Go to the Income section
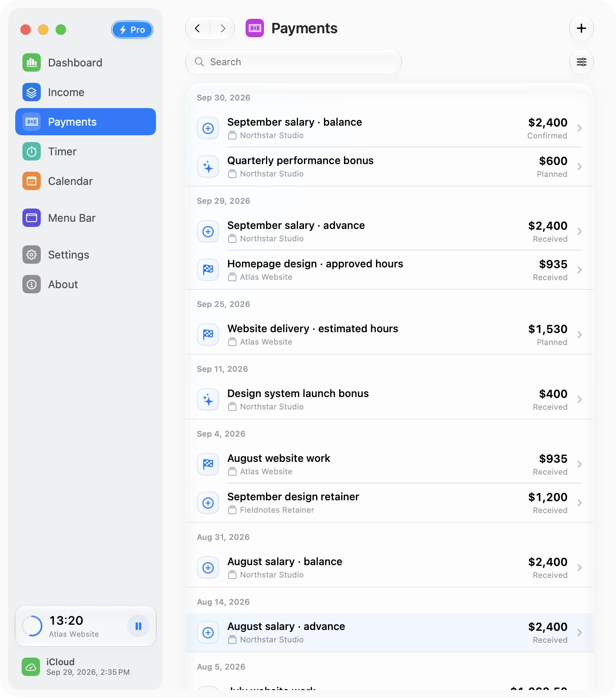This screenshot has width=616, height=698. click(x=86, y=92)
